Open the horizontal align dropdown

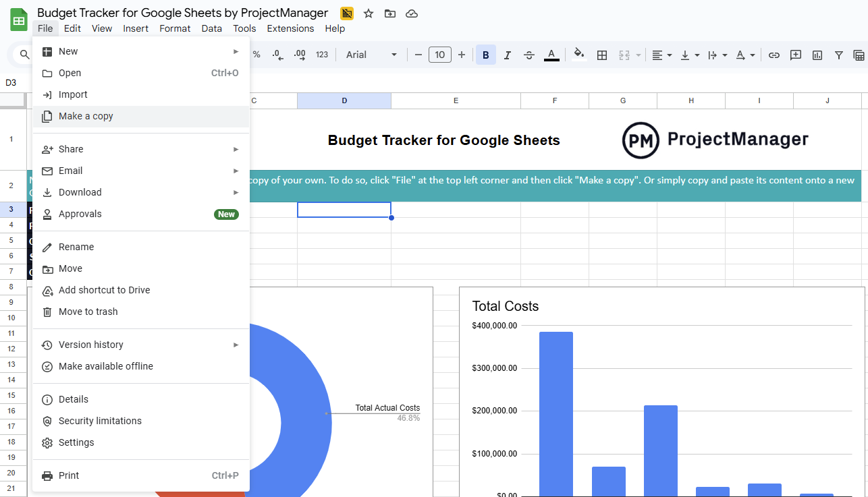[662, 55]
